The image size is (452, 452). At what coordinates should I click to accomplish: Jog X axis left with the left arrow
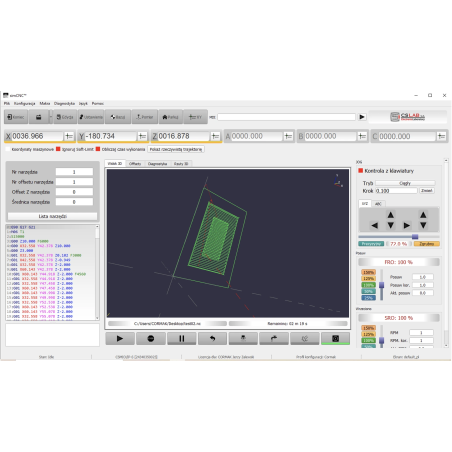374,225
